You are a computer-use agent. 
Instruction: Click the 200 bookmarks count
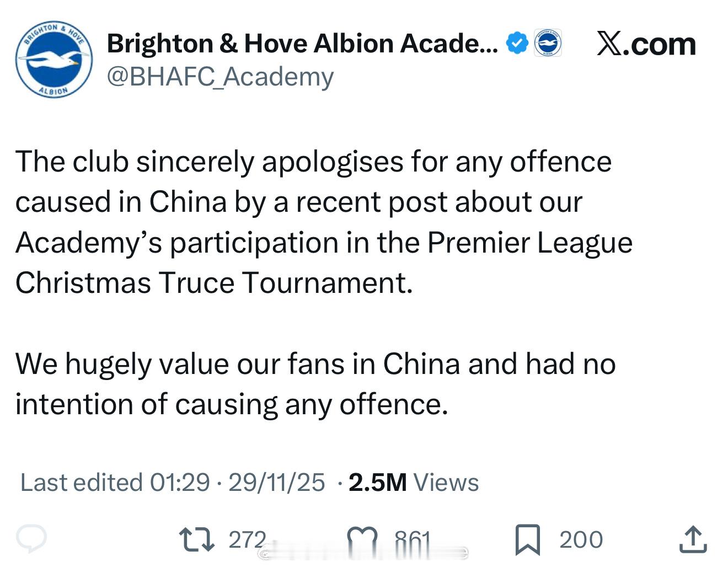[581, 539]
